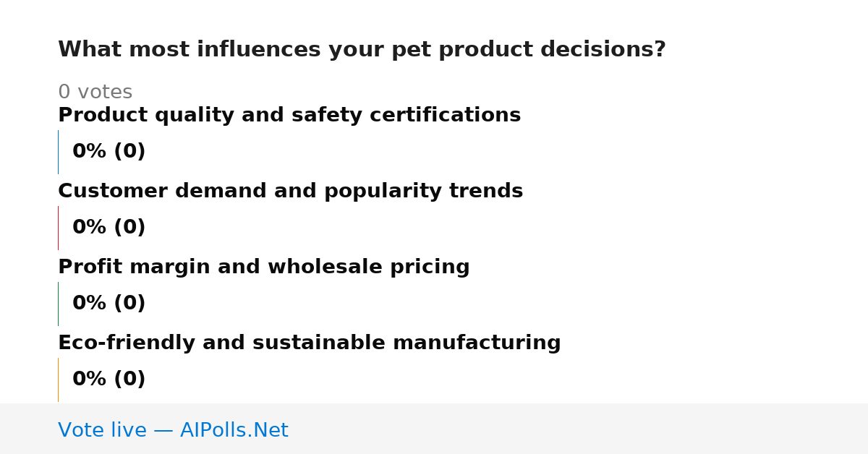Click the (0) vote count under Customer demand
868x454 pixels.
coord(129,228)
